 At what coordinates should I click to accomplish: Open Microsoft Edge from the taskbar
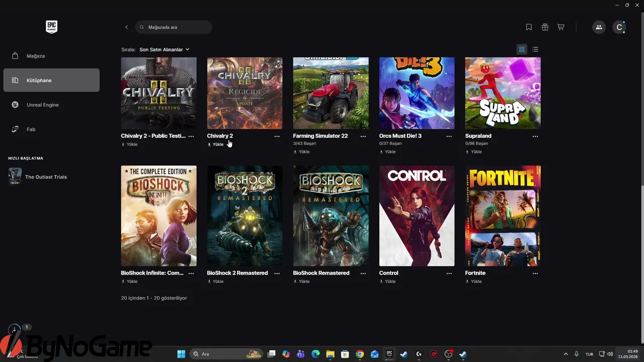coord(315,354)
